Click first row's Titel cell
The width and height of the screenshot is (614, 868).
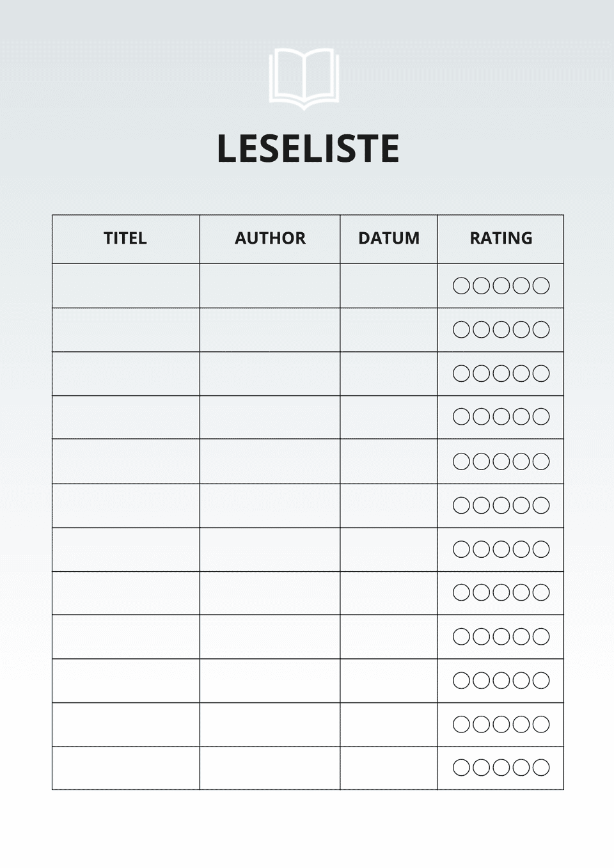[125, 285]
